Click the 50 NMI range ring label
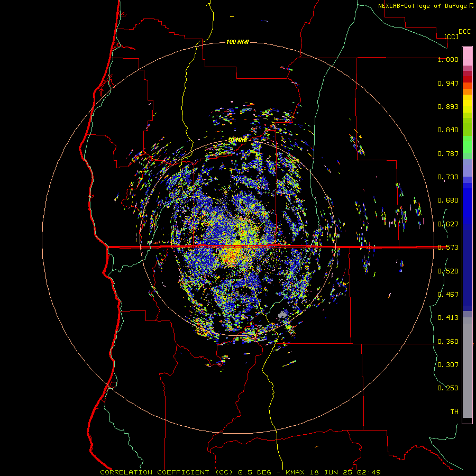This screenshot has height=476, width=476. [237, 140]
